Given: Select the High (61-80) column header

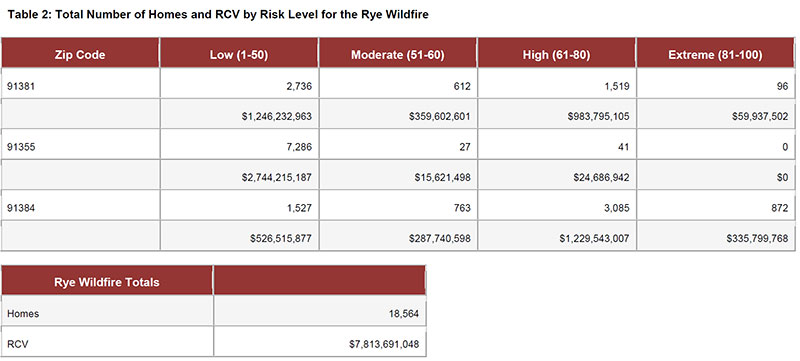Looking at the screenshot, I should point(557,53).
